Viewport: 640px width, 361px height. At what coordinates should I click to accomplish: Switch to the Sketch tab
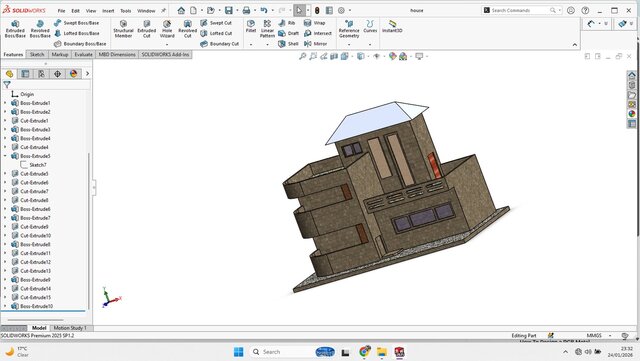[x=37, y=54]
